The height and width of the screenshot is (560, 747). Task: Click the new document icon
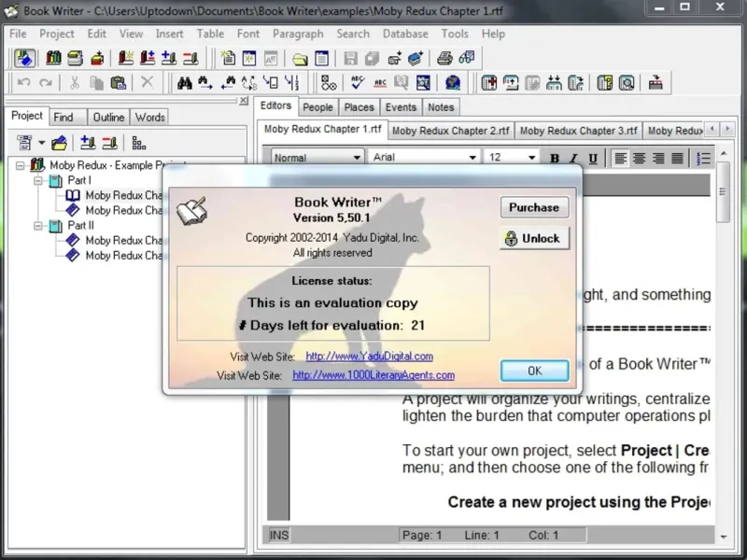point(228,58)
